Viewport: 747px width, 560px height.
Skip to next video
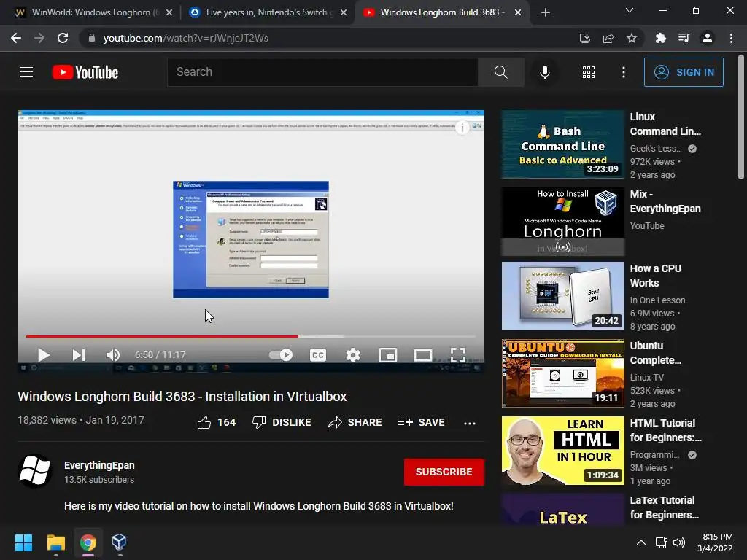(x=79, y=355)
